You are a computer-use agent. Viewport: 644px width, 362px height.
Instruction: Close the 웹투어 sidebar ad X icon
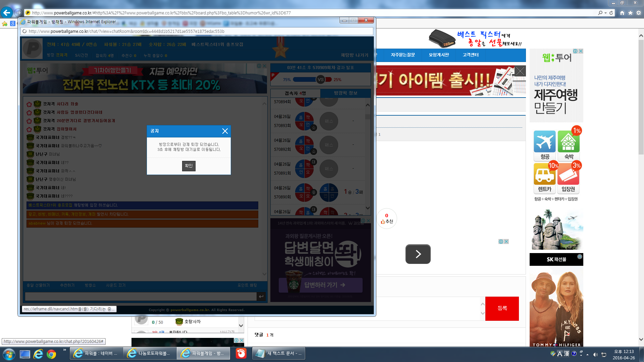click(x=581, y=51)
